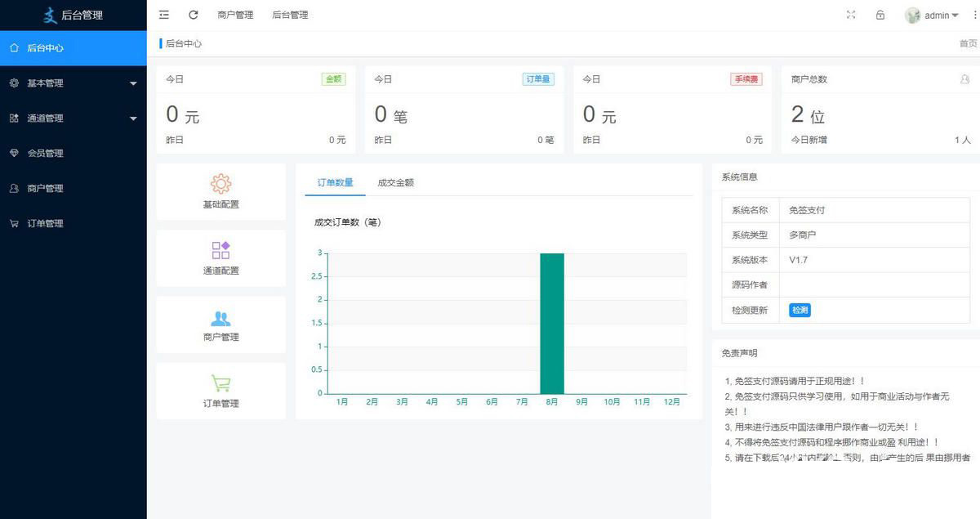Expand the 通道管理 submenu arrow
Image resolution: width=980 pixels, height=519 pixels.
click(133, 119)
